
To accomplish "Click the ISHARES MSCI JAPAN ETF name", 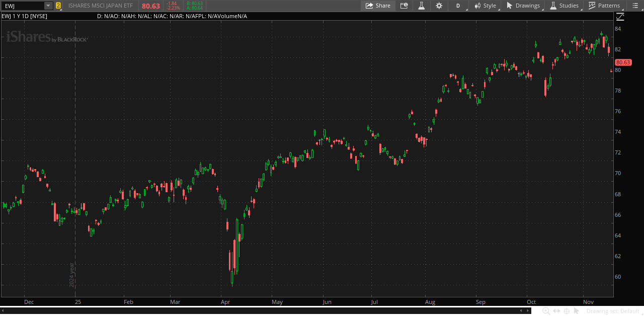I will coord(101,6).
